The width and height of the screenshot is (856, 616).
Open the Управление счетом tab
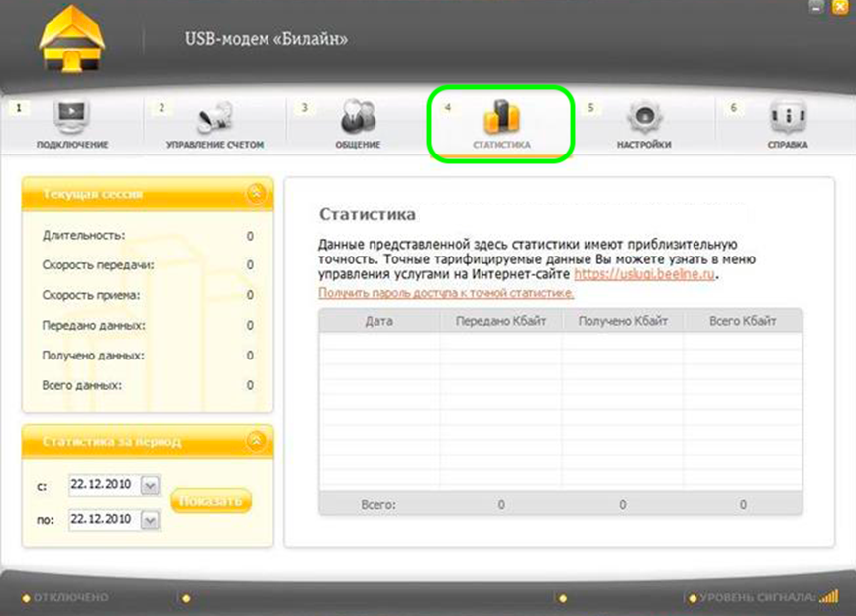(x=215, y=125)
